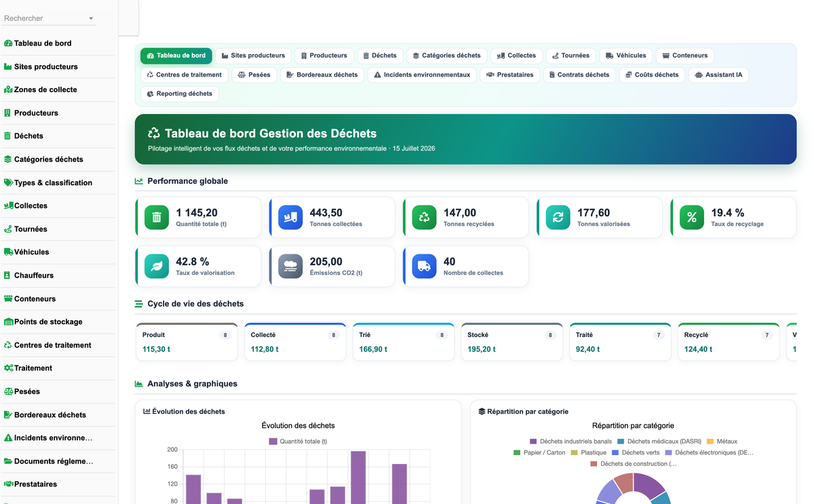Click Déchets trash icon in sidebar
814x504 pixels.
7,136
